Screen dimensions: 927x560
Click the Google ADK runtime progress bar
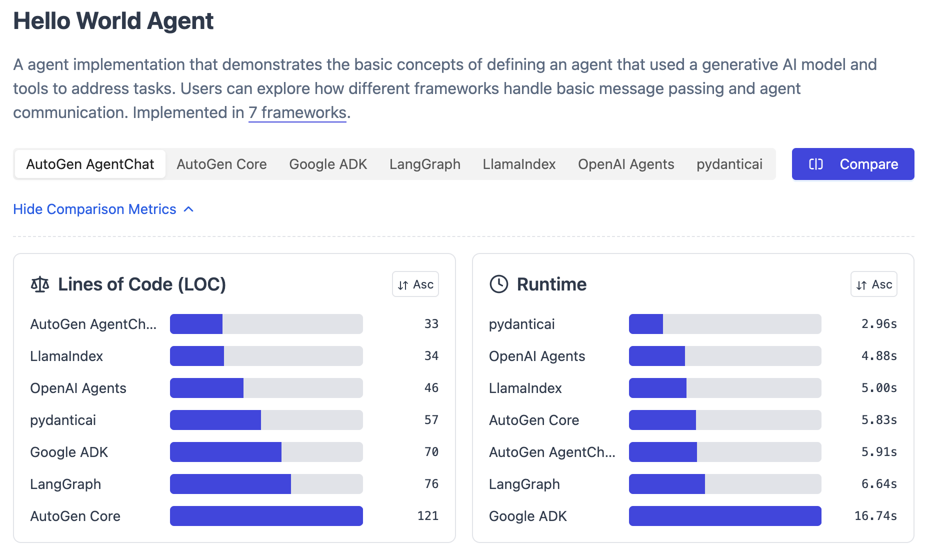coord(724,516)
